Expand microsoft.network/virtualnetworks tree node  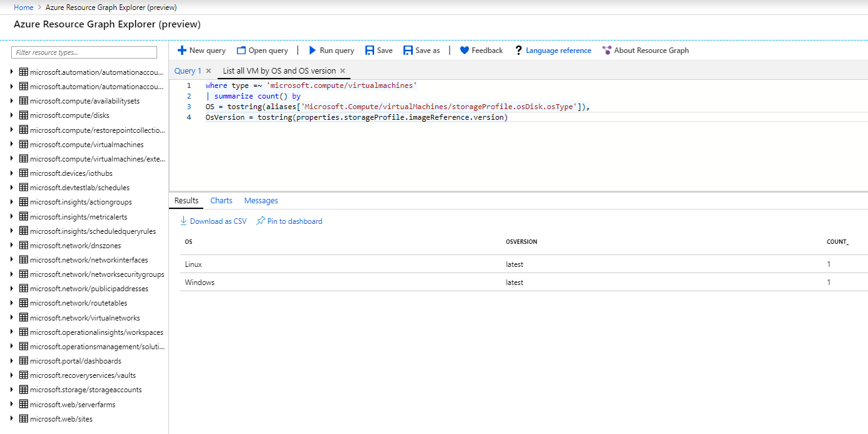[12, 317]
